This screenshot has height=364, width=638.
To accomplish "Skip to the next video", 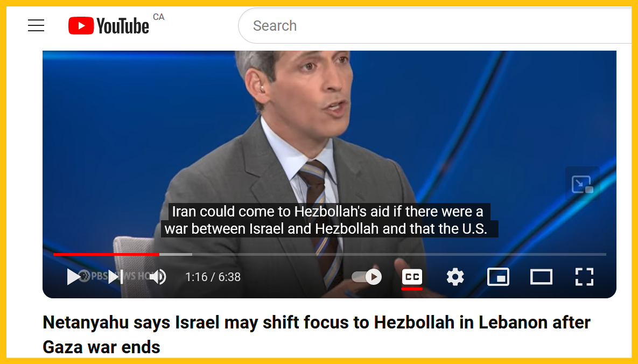I will (x=116, y=277).
